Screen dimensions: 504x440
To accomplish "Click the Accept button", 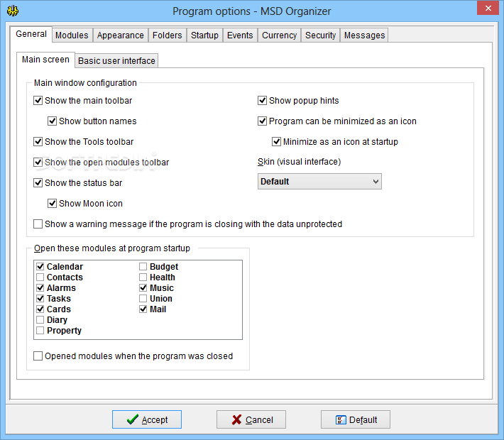I will pyautogui.click(x=147, y=419).
